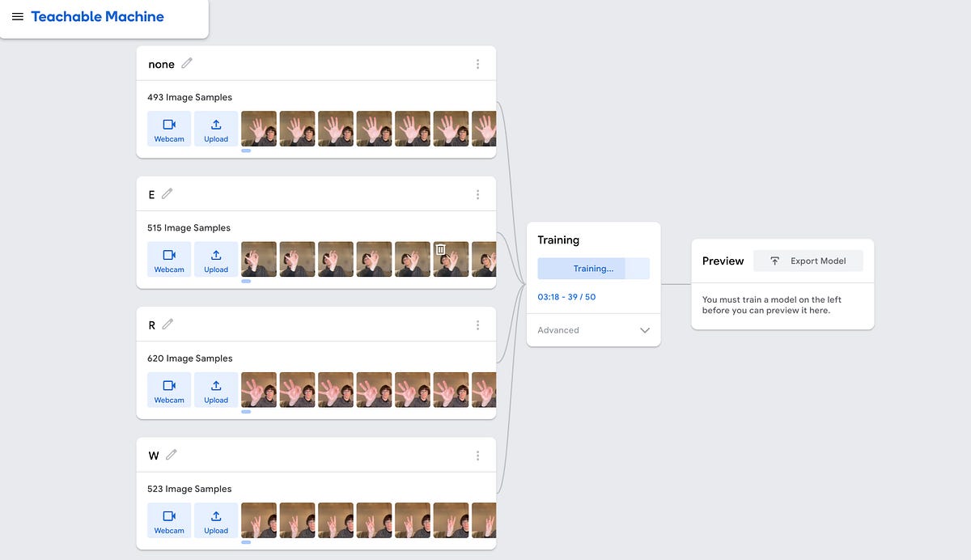Edit the "E" class name via its pencil icon
The width and height of the screenshot is (971, 560).
tap(167, 194)
